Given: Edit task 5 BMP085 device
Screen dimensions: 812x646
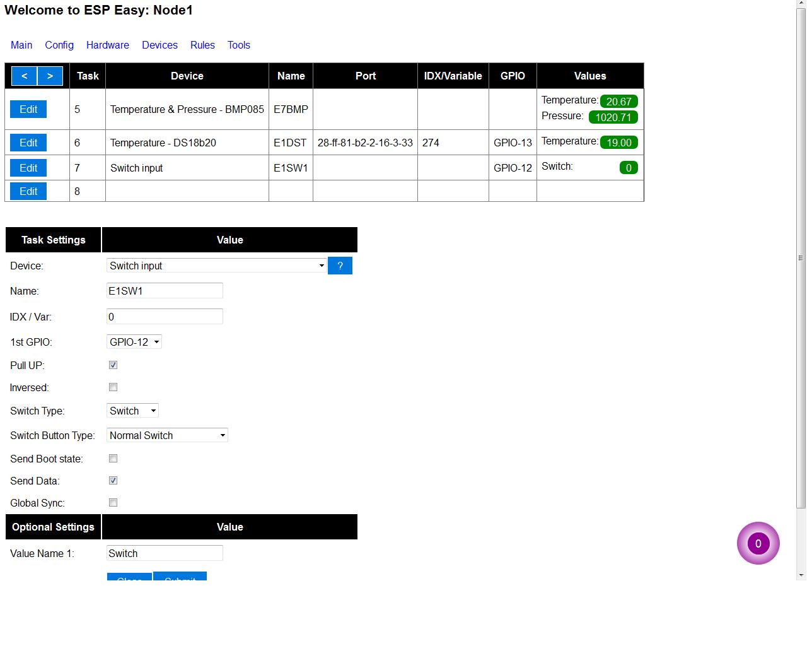Looking at the screenshot, I should 28,109.
